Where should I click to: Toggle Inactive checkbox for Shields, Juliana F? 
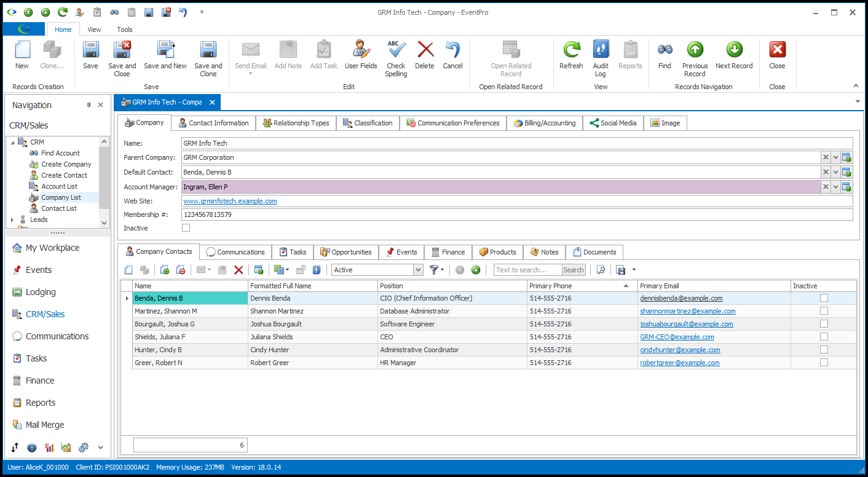click(824, 337)
